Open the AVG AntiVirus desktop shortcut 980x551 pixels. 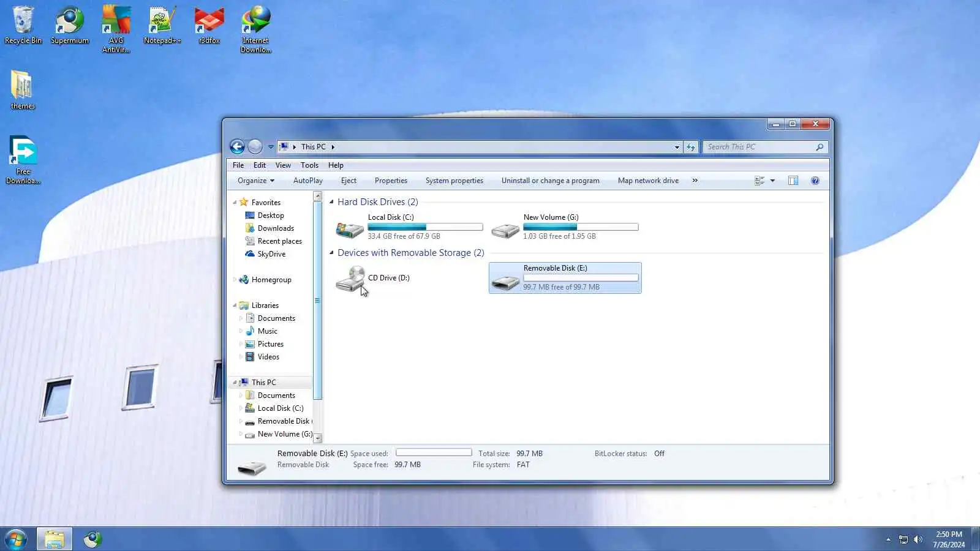[x=116, y=29]
